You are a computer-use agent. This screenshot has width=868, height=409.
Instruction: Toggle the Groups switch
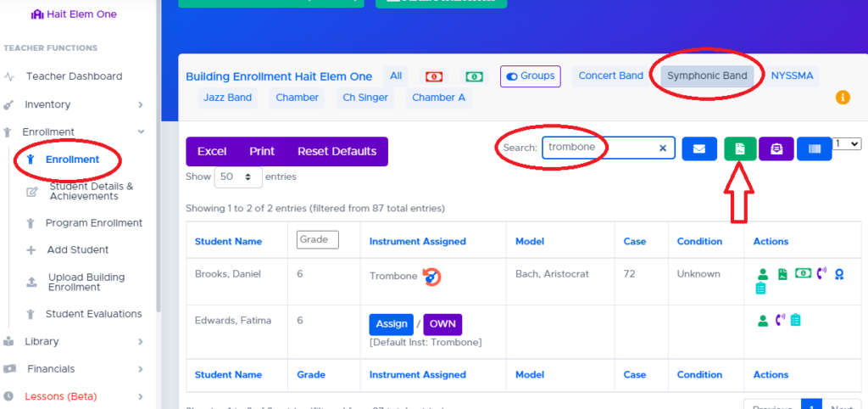[531, 76]
